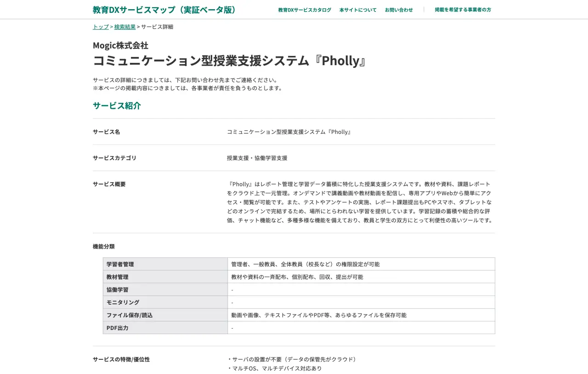Click the cell 管理者、一般教員、全体教員 権限設定が可能
The height and width of the screenshot is (374, 588).
[x=361, y=264]
